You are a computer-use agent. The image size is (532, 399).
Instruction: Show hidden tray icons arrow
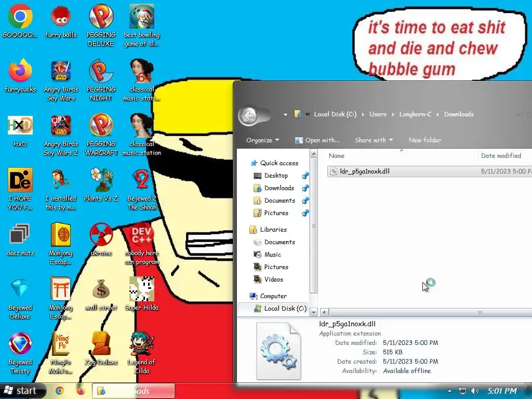(x=449, y=391)
